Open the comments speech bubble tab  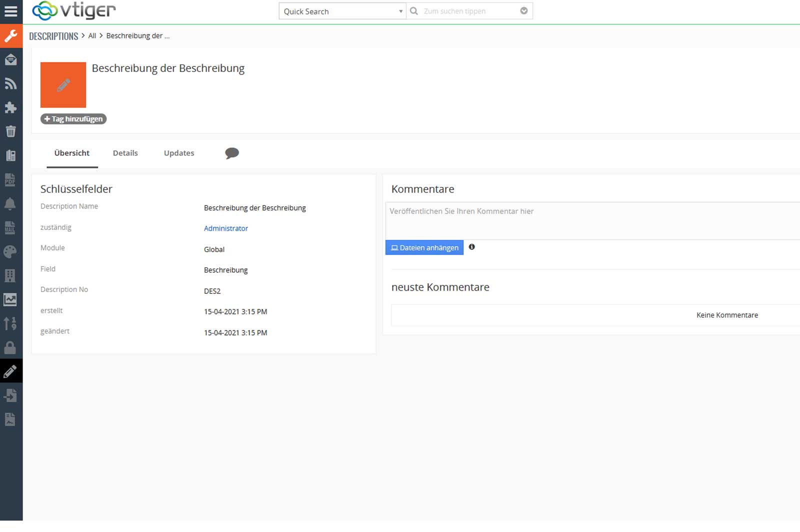click(231, 153)
